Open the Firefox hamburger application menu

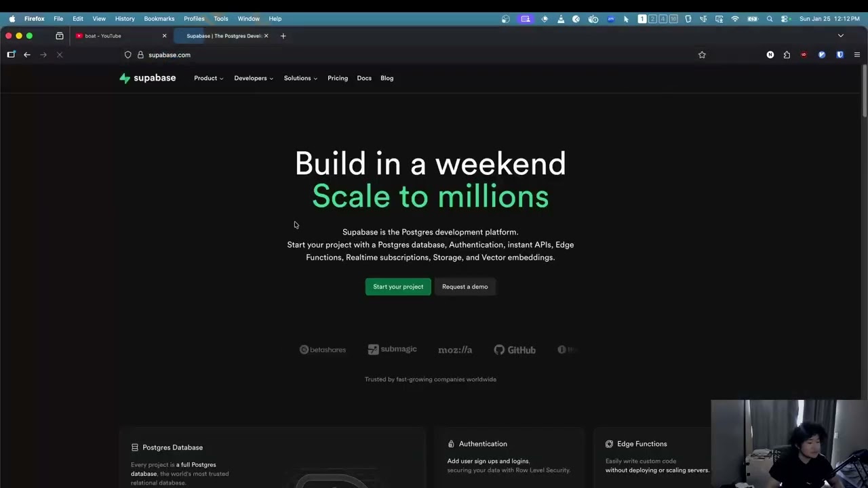[857, 55]
